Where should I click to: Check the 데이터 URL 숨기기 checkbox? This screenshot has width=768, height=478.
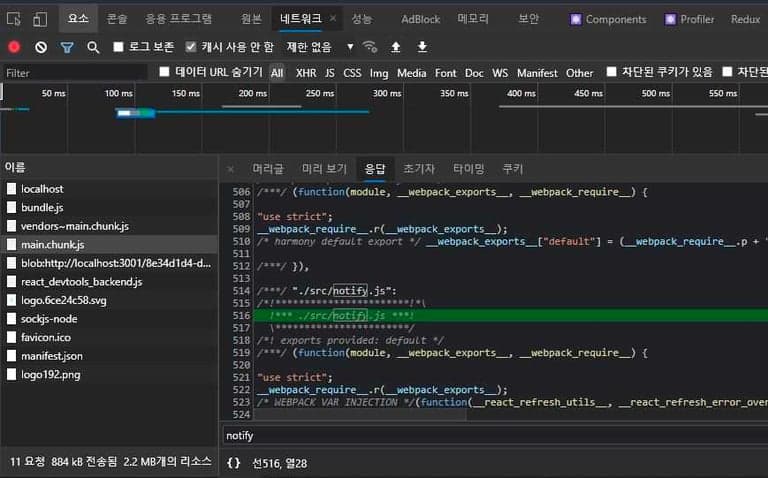(165, 72)
